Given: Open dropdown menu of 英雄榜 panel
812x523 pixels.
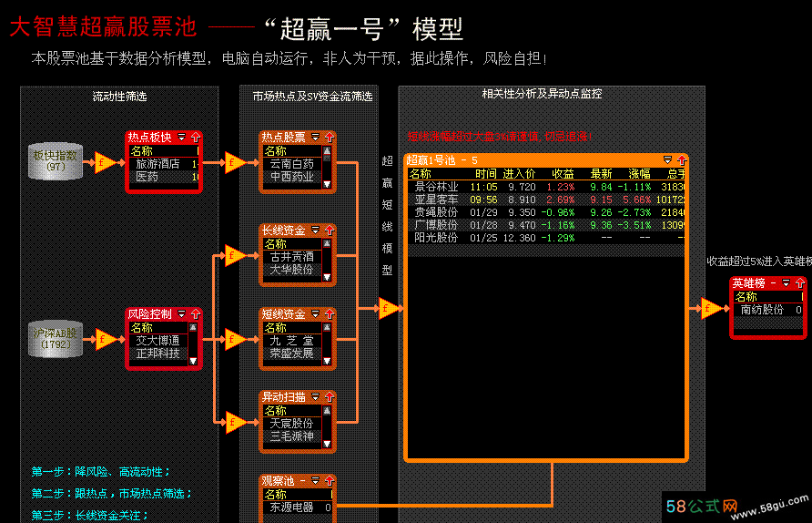Looking at the screenshot, I should (787, 283).
